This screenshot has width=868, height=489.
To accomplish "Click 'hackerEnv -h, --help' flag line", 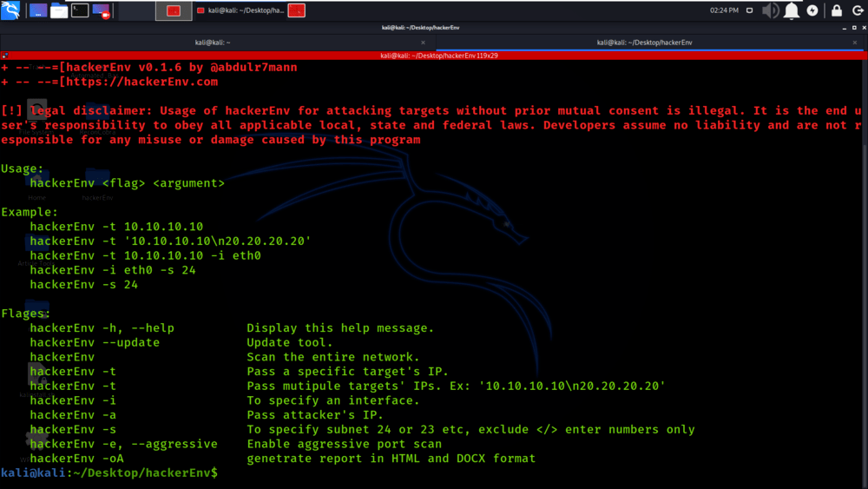I will pyautogui.click(x=102, y=328).
